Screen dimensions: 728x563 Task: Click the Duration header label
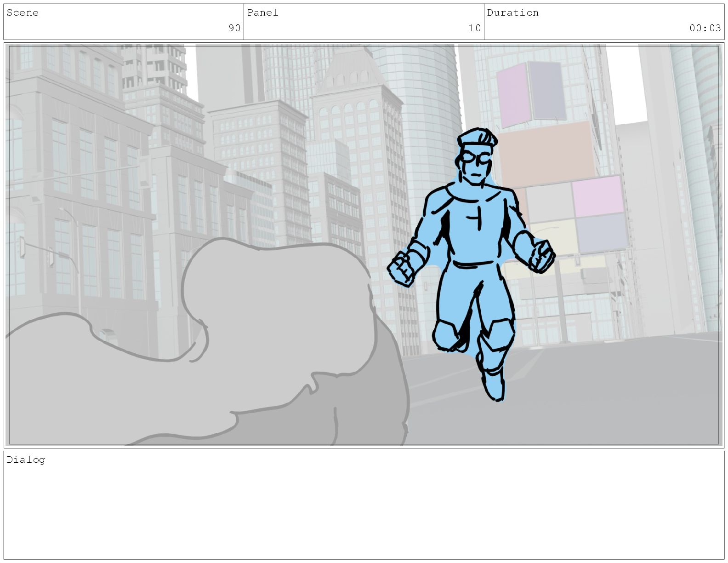512,13
